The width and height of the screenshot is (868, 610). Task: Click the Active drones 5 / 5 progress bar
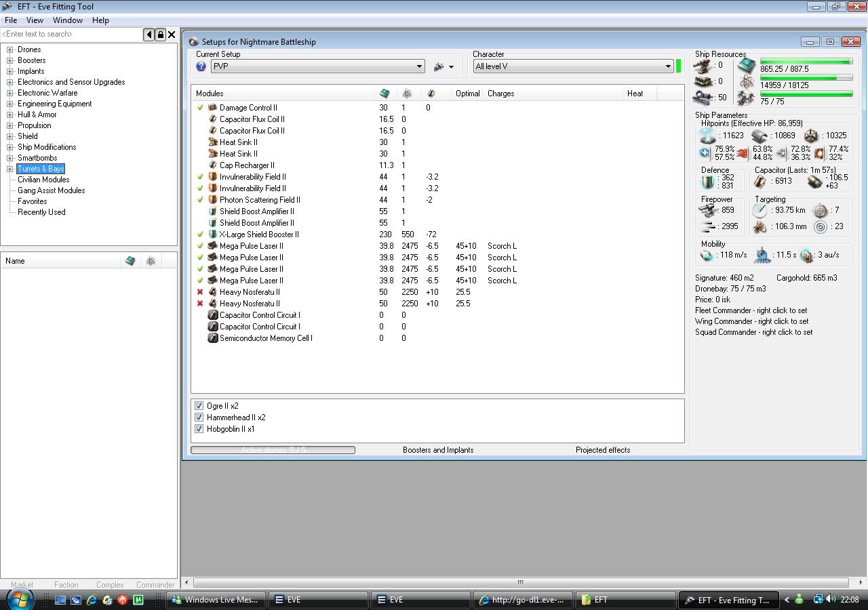[273, 450]
